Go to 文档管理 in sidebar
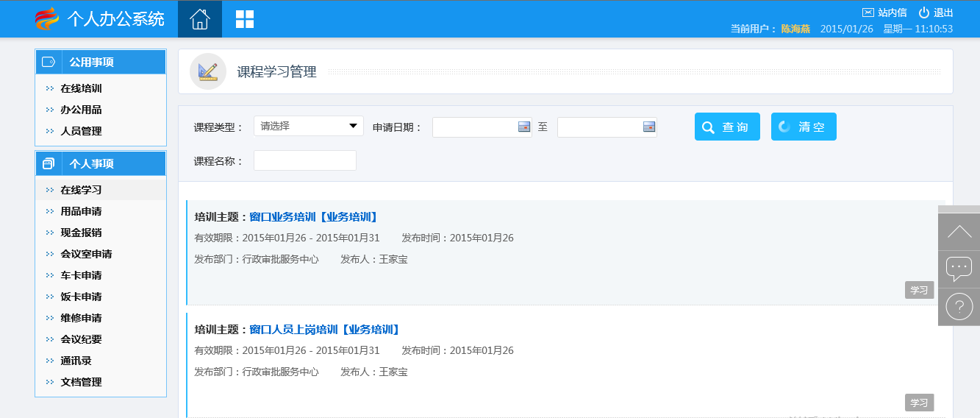The image size is (980, 418). (x=81, y=382)
